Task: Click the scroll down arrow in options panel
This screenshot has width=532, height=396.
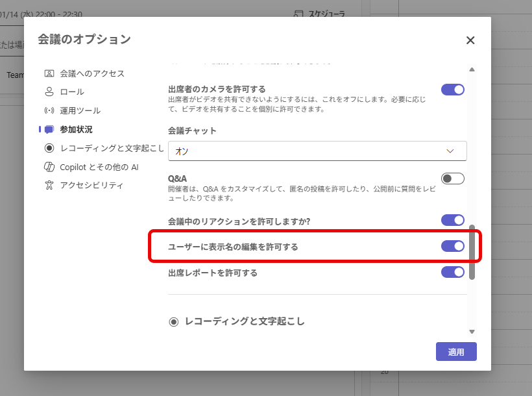Action: (472, 331)
